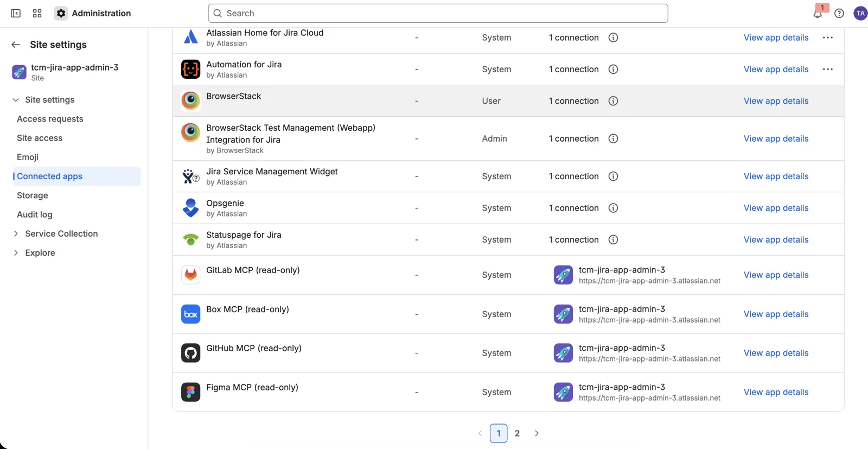
Task: Go back using the Site settings arrow
Action: 16,45
